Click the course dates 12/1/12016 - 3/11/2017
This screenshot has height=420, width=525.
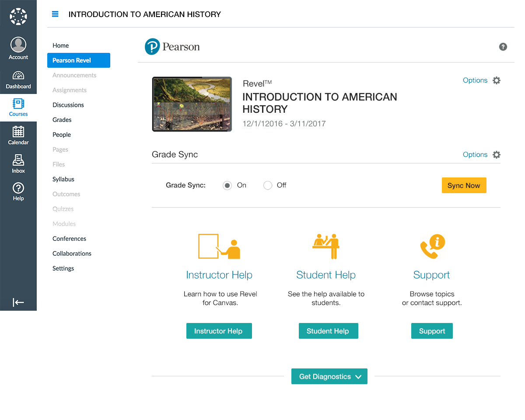pyautogui.click(x=284, y=124)
